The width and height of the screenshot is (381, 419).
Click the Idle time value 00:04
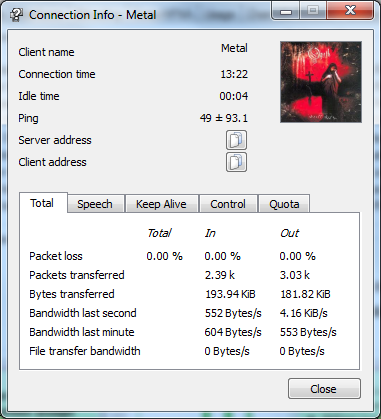[234, 96]
